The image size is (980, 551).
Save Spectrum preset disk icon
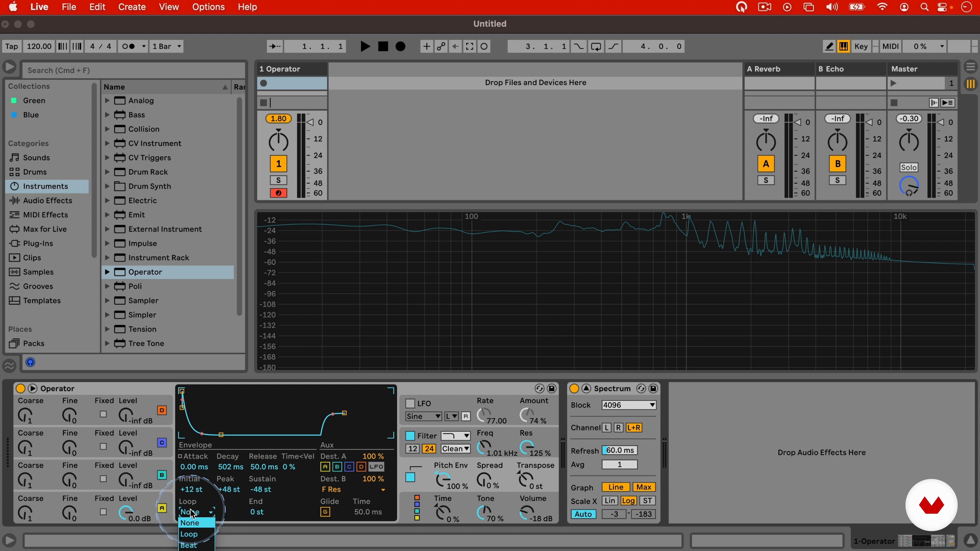653,388
